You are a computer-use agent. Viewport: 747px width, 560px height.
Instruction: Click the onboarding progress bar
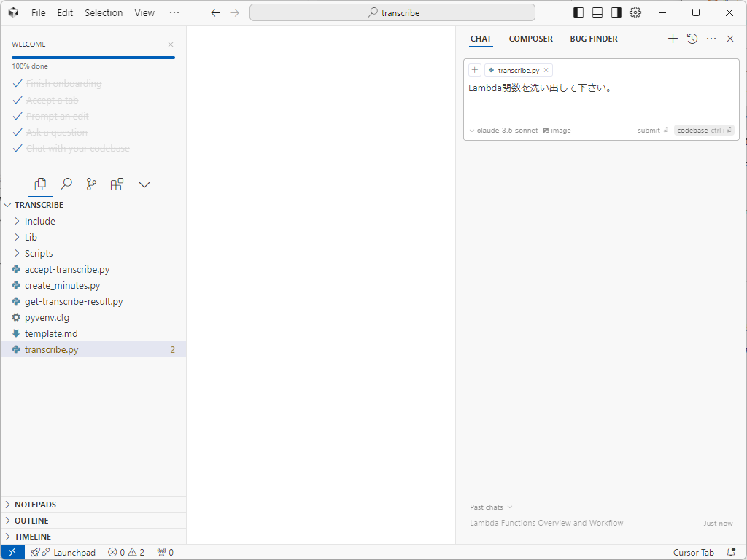tap(93, 57)
